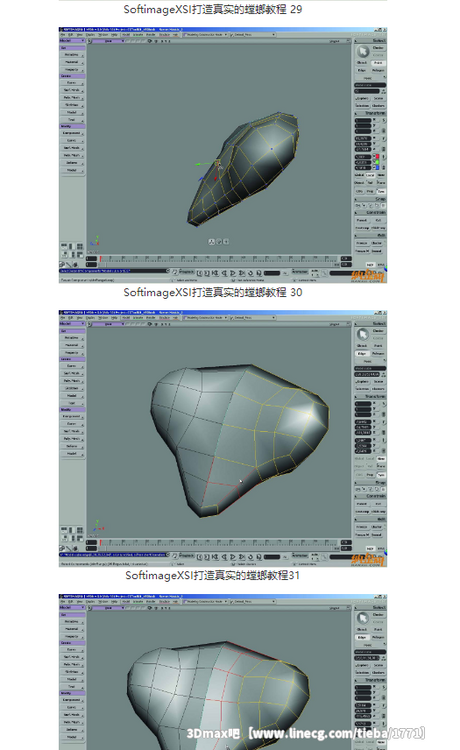Click second icon in top screenshot's Snap row

pyautogui.click(x=364, y=206)
